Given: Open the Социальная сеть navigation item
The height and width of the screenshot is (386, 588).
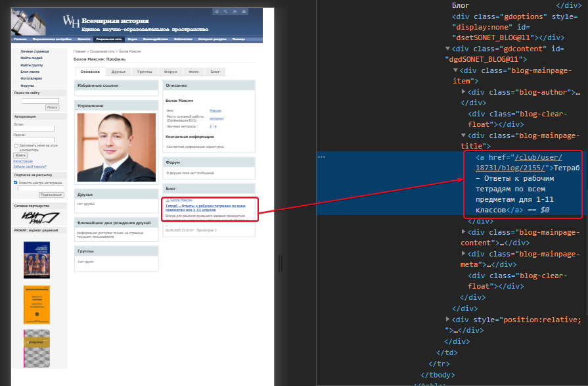Looking at the screenshot, I should click(x=109, y=39).
